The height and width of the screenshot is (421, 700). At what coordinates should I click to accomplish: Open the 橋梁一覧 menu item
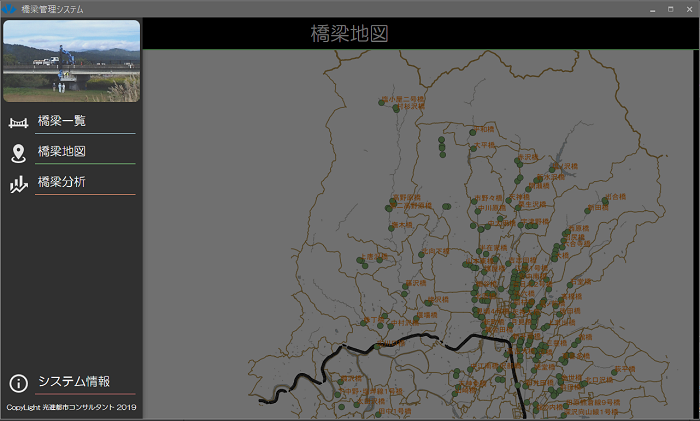pos(62,122)
